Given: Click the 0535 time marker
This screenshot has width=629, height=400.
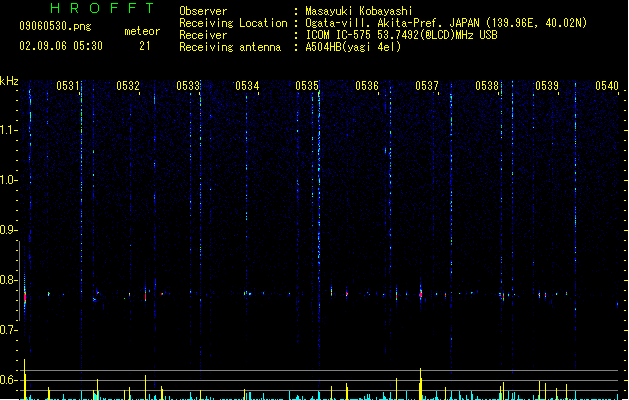Looking at the screenshot, I should point(307,86).
